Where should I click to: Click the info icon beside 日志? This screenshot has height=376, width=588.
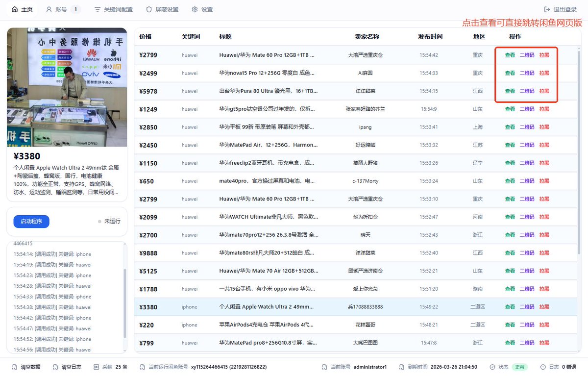pyautogui.click(x=543, y=367)
